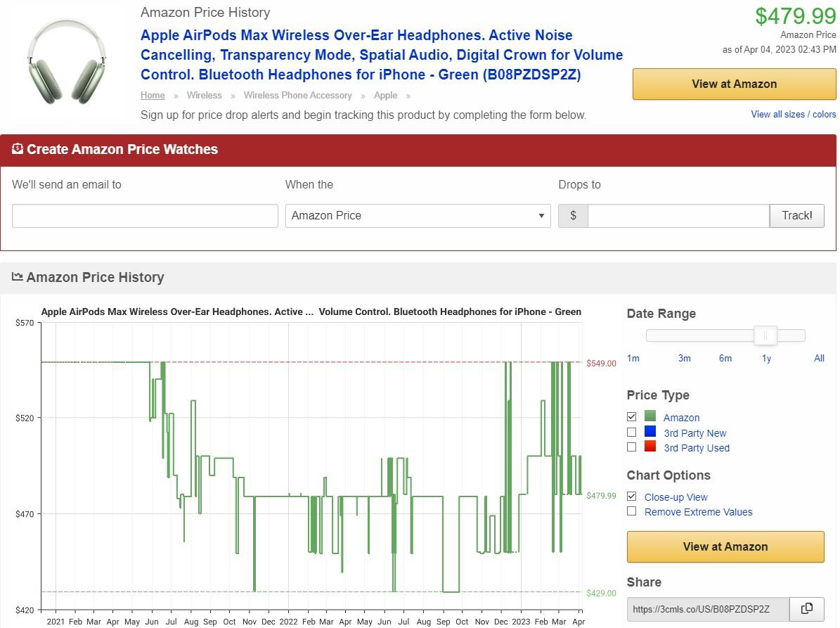The width and height of the screenshot is (840, 628).
Task: Click the Close-up View label
Action: (x=676, y=497)
